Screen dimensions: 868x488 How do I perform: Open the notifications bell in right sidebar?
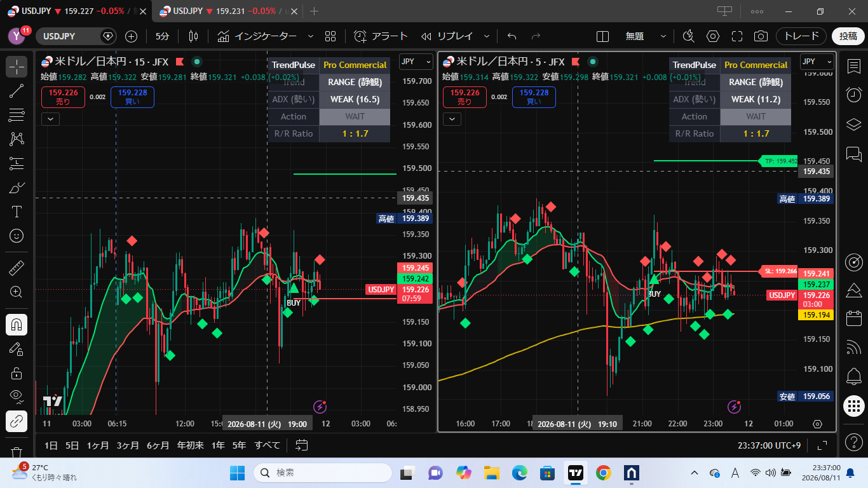point(854,376)
